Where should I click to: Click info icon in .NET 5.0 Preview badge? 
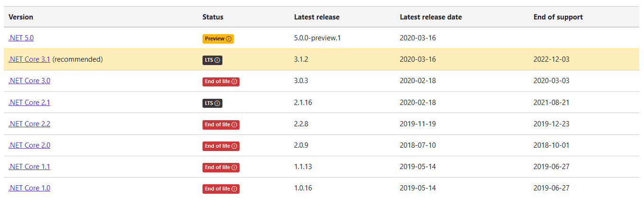click(x=229, y=39)
